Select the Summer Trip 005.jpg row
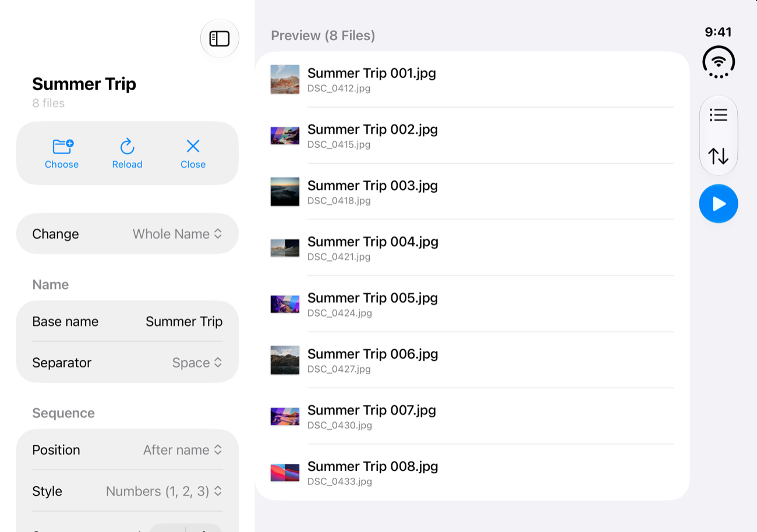 click(472, 304)
